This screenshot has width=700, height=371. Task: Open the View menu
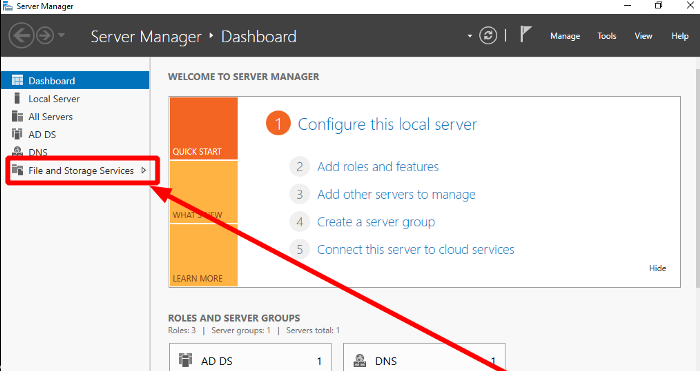click(x=643, y=36)
